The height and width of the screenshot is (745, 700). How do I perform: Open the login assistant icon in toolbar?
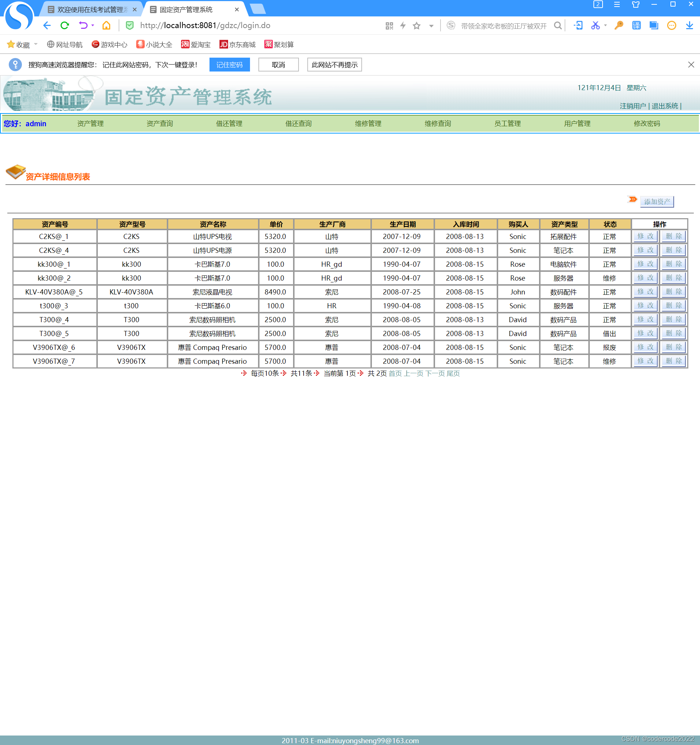click(578, 26)
